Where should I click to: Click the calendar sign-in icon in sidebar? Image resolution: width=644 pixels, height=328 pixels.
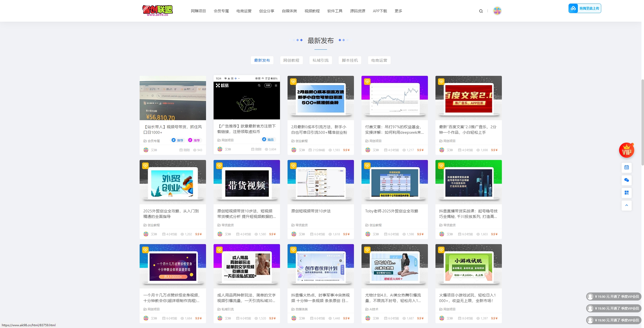pos(627,168)
